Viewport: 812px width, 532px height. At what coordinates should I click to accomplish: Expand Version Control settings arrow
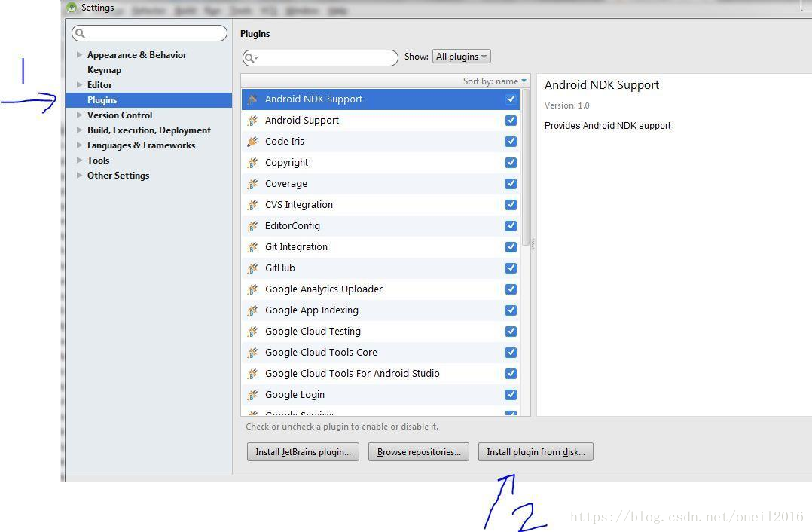[x=79, y=115]
